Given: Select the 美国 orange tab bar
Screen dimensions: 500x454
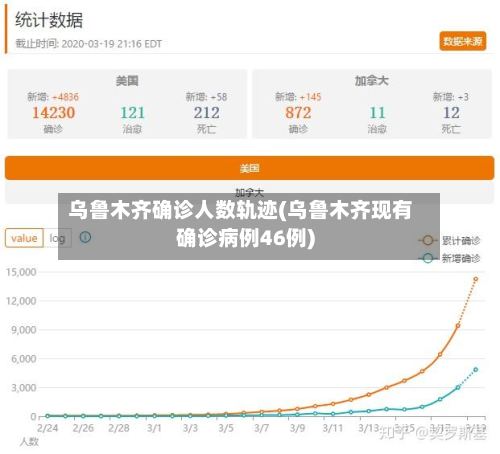Looking at the screenshot, I should (x=250, y=168).
